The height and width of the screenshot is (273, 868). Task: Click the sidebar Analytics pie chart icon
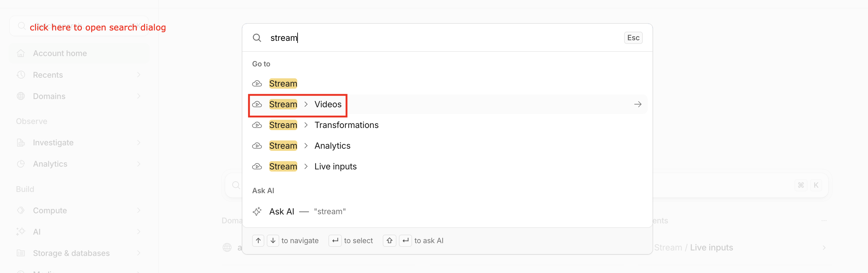click(21, 164)
